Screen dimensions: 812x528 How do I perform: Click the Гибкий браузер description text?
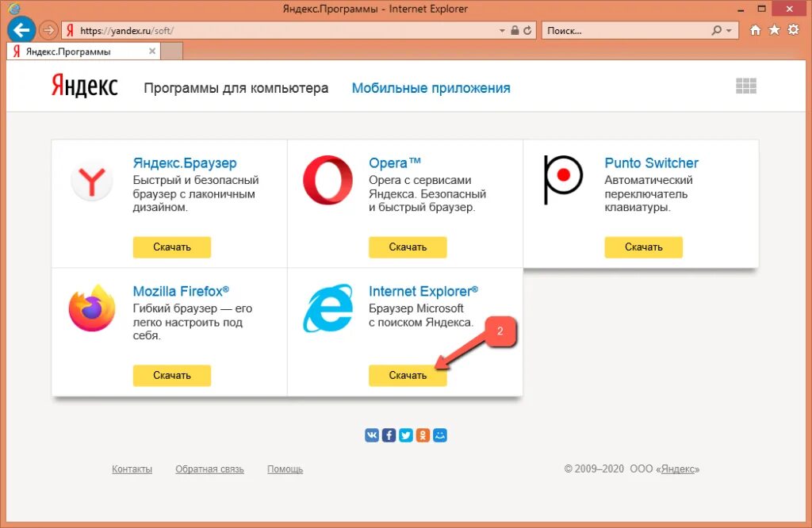193,322
